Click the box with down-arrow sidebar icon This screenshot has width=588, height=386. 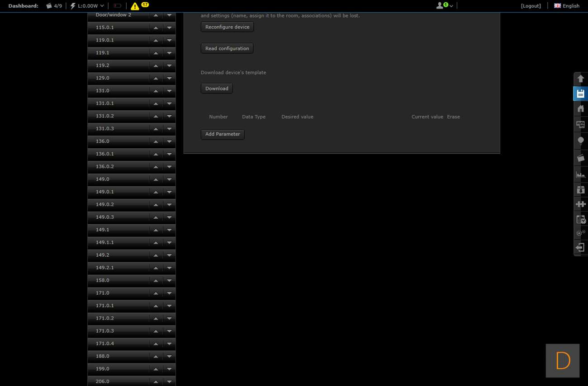pos(581,190)
